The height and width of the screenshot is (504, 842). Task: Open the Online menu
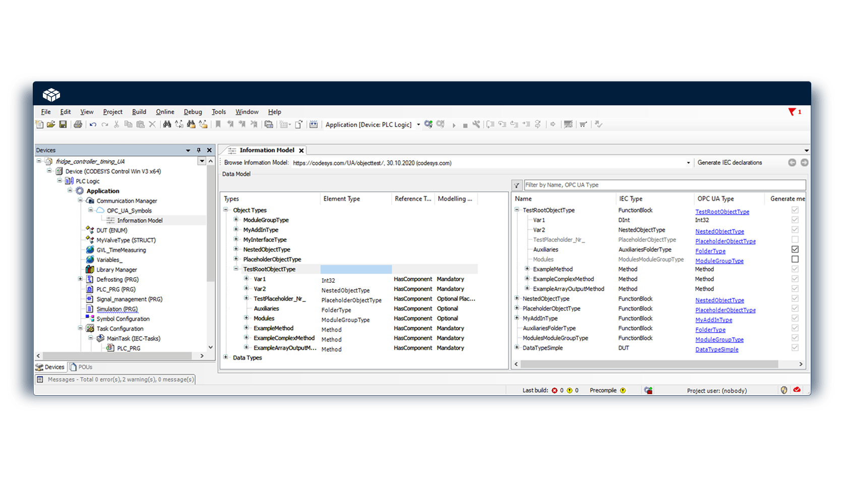tap(165, 112)
